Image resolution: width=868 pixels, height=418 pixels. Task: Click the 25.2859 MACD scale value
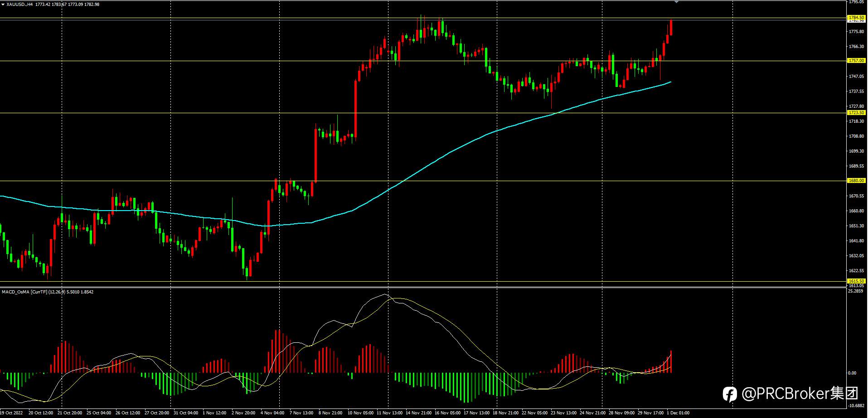[855, 291]
